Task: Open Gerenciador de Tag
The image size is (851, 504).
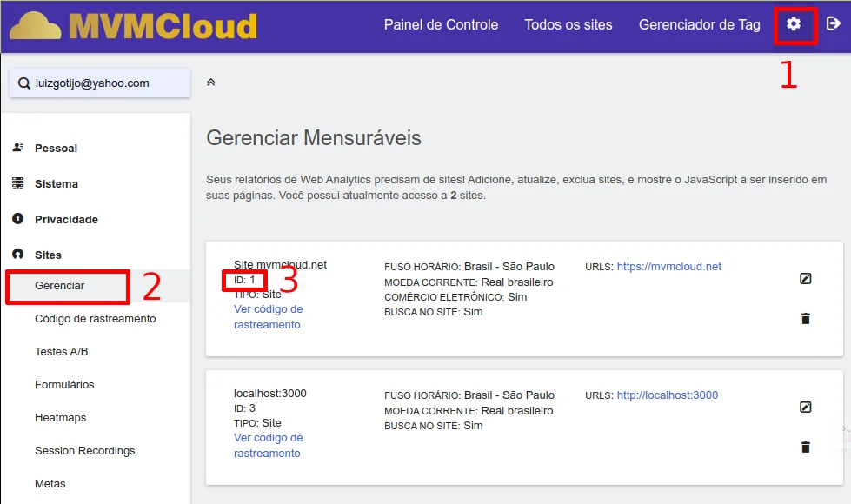Action: [x=699, y=24]
